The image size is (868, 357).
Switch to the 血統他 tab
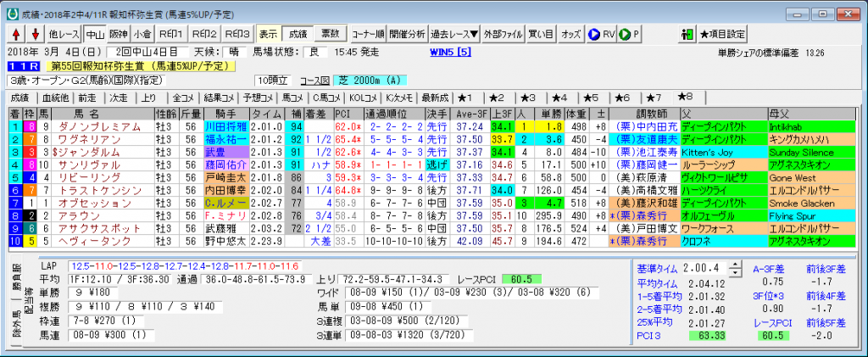(x=56, y=97)
